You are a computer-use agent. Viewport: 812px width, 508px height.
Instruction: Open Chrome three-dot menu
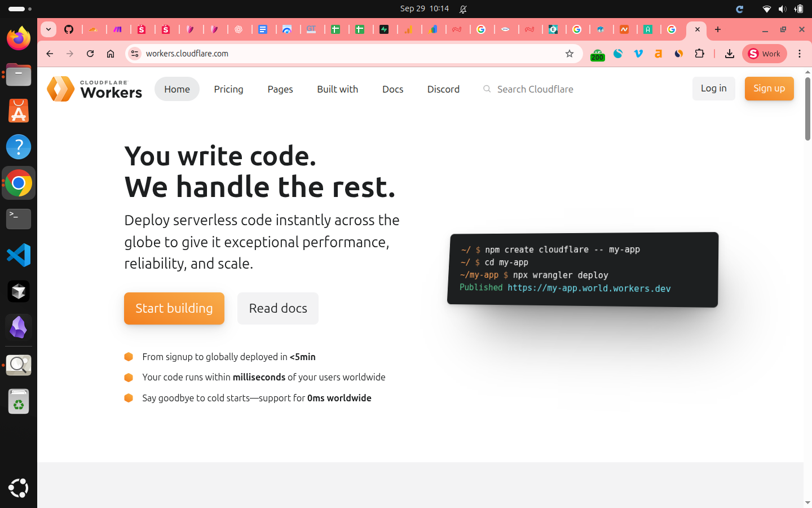[799, 54]
